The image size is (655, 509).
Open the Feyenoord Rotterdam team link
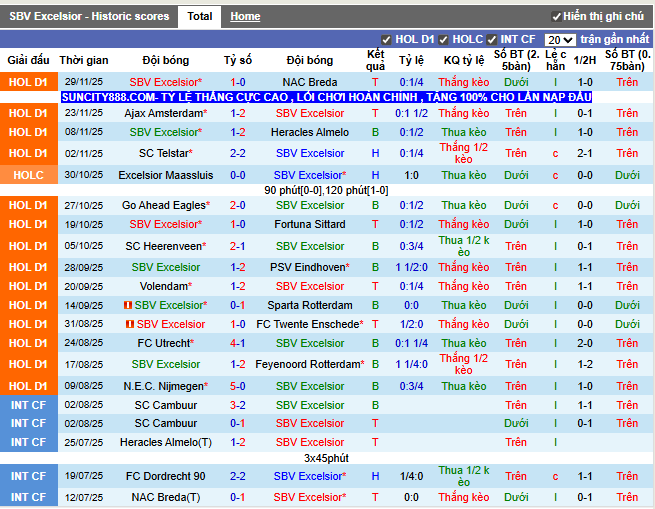tap(309, 364)
